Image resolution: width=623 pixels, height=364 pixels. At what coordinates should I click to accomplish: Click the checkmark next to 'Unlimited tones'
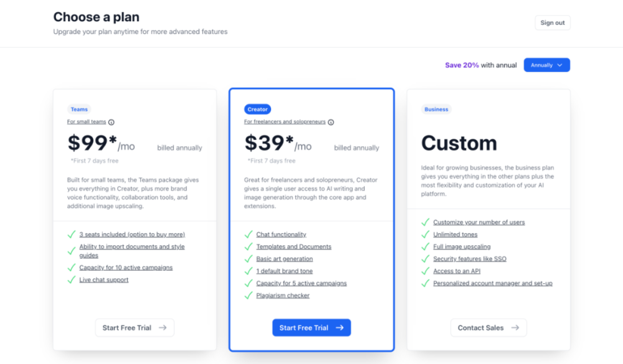426,235
